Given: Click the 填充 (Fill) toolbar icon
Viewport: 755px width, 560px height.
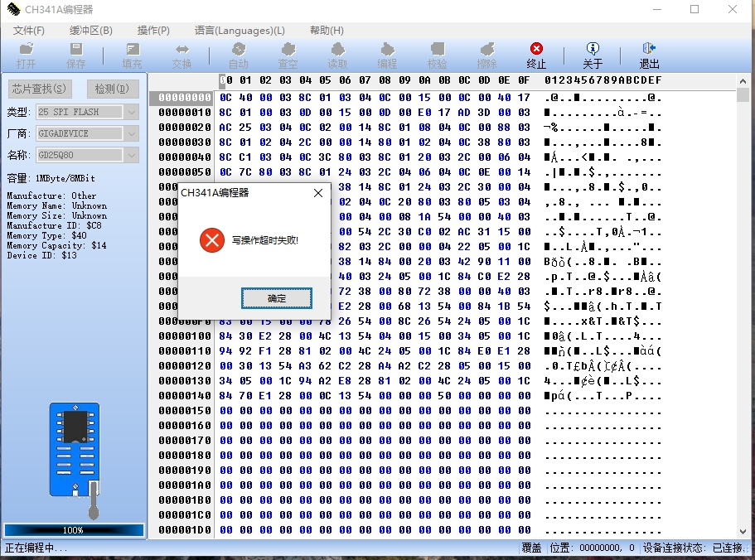Looking at the screenshot, I should pos(132,56).
